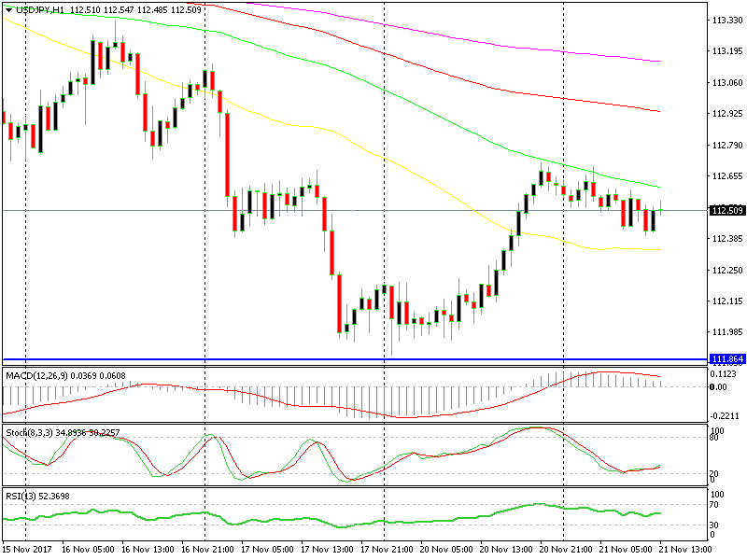Open the USDJPY,H1 chart menu arrow

[8, 9]
